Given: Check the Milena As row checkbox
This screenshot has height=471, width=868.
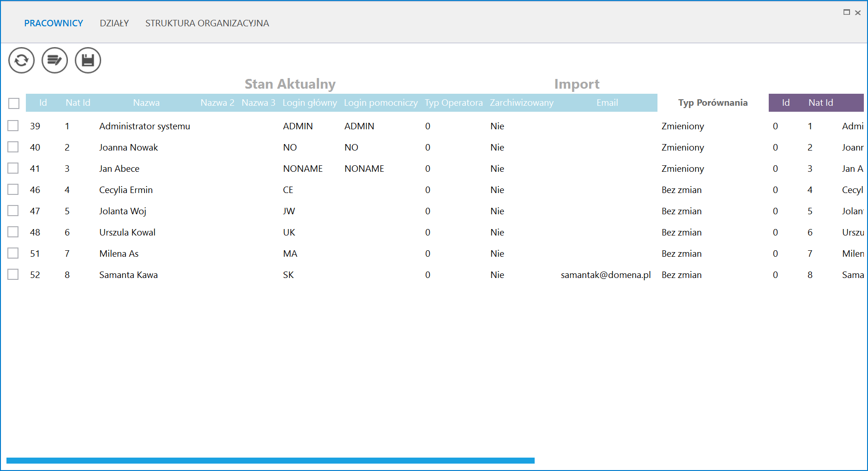Looking at the screenshot, I should click(x=13, y=253).
